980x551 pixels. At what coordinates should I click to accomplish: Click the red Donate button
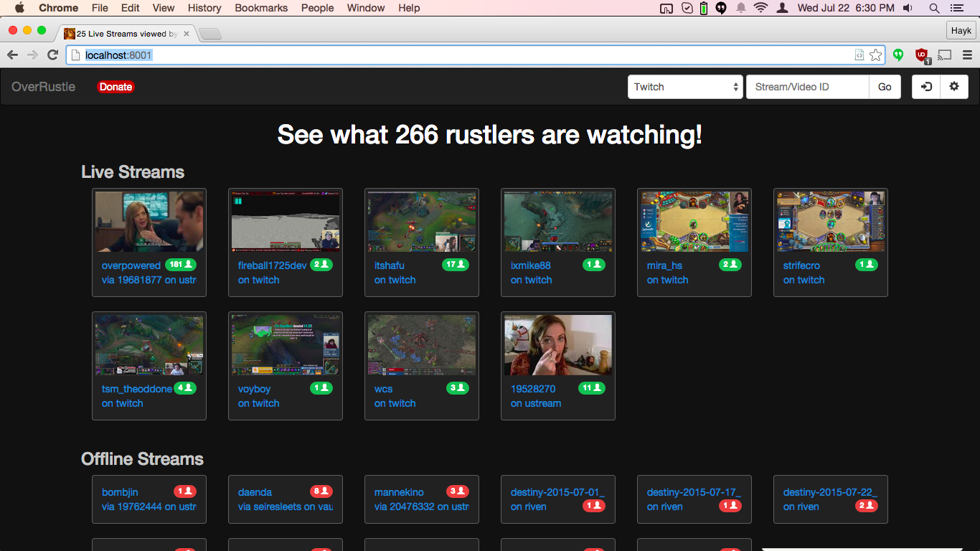116,87
